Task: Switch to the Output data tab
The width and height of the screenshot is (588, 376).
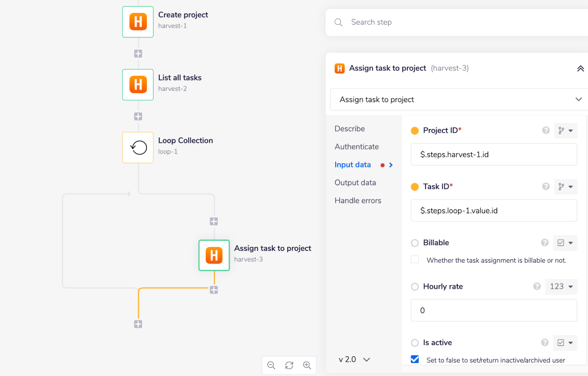Action: point(355,183)
